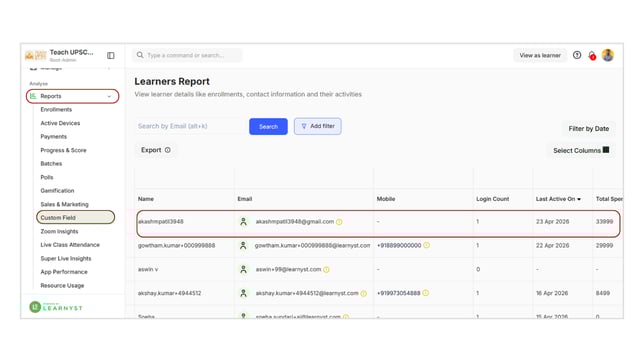Sort by the Last Active On arrow

[579, 199]
